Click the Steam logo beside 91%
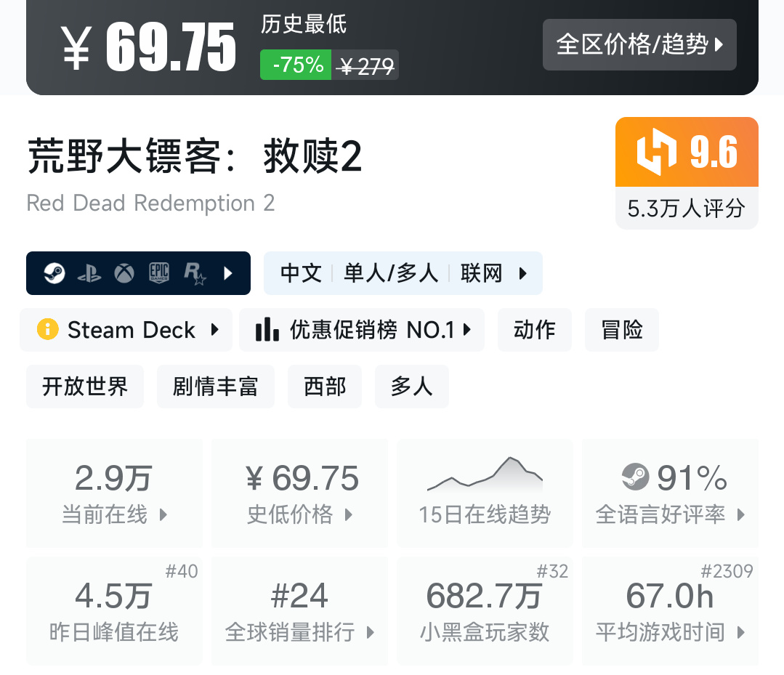 tap(636, 477)
